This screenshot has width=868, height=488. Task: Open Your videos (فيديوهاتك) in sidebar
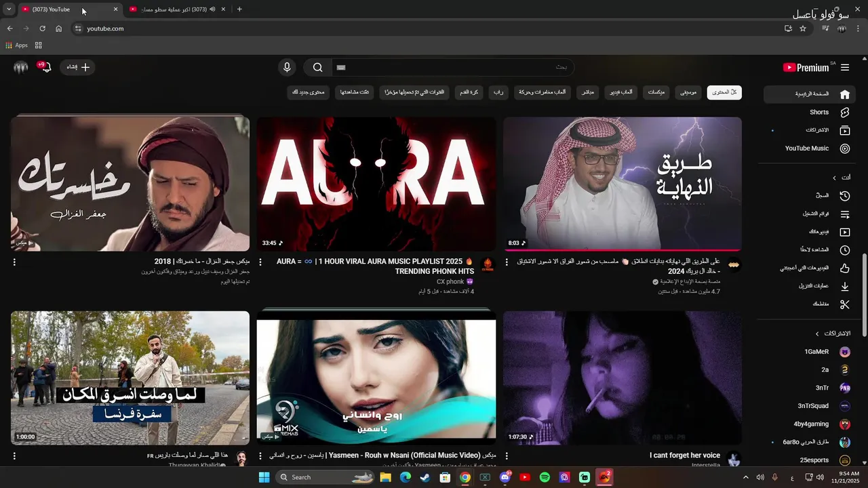810,232
